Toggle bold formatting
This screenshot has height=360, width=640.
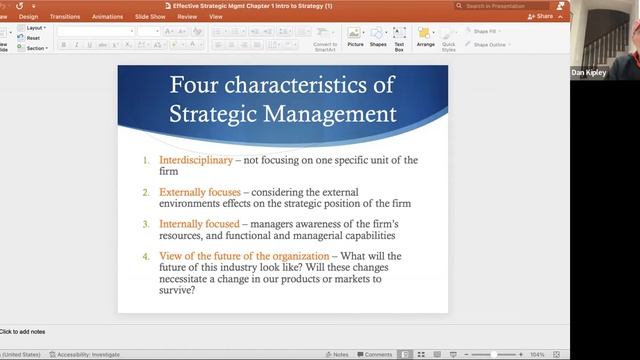63,45
